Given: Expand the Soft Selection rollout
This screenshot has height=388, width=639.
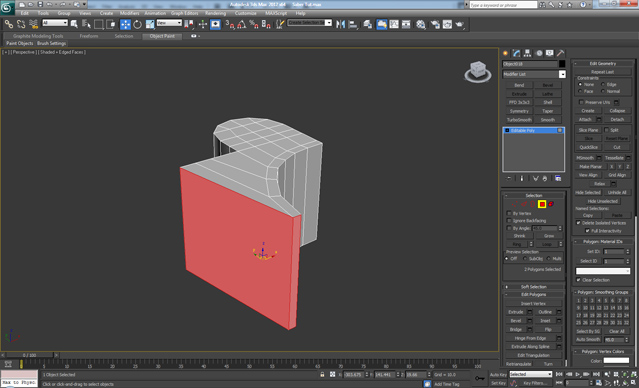Looking at the screenshot, I should point(533,287).
